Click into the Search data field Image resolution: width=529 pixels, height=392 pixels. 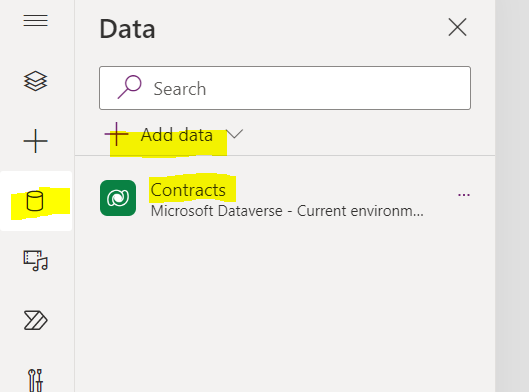click(285, 88)
